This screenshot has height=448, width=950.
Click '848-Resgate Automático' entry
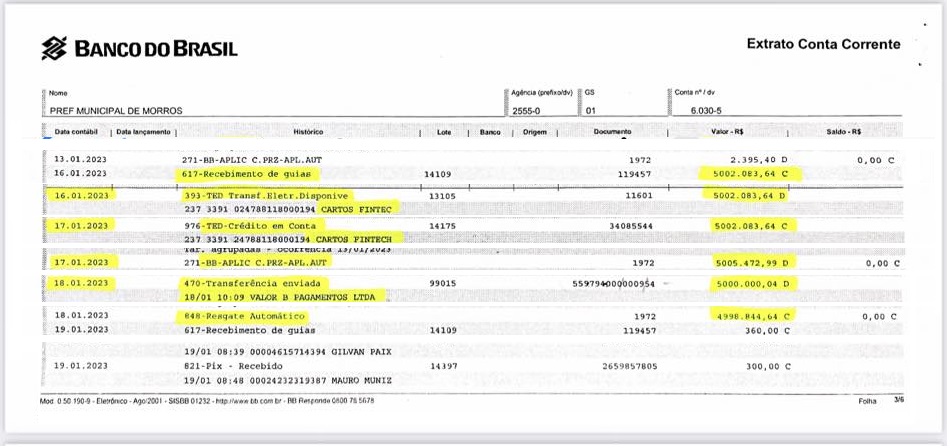tap(244, 316)
